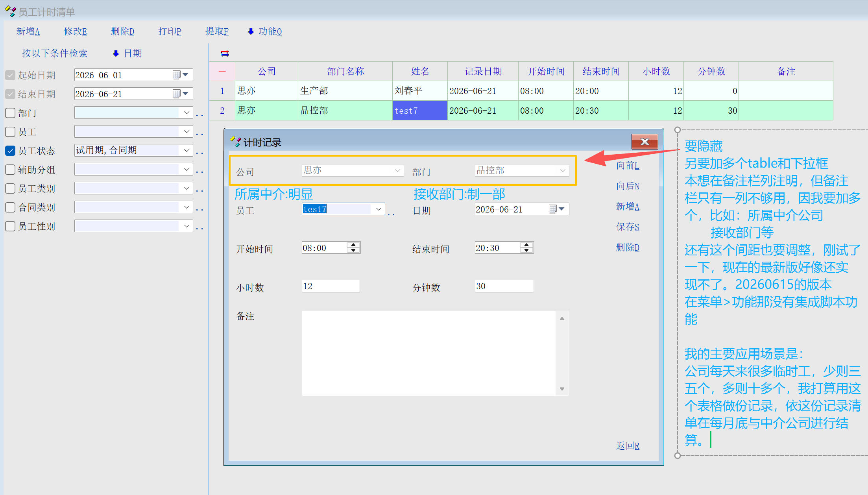Click the 备注 scrollbar up arrow
The image size is (868, 495).
pos(562,318)
